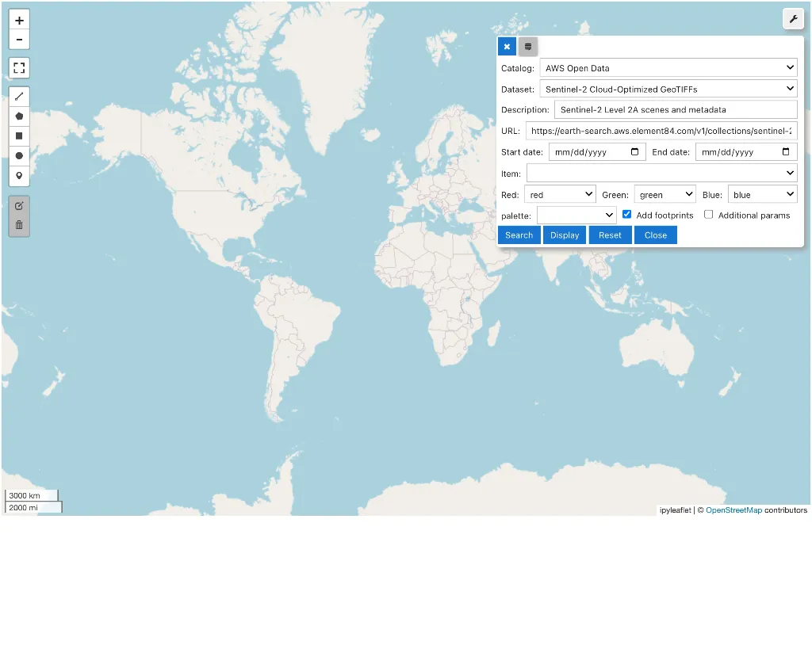Zoom out of the map
Image resolution: width=812 pixels, height=649 pixels.
19,40
